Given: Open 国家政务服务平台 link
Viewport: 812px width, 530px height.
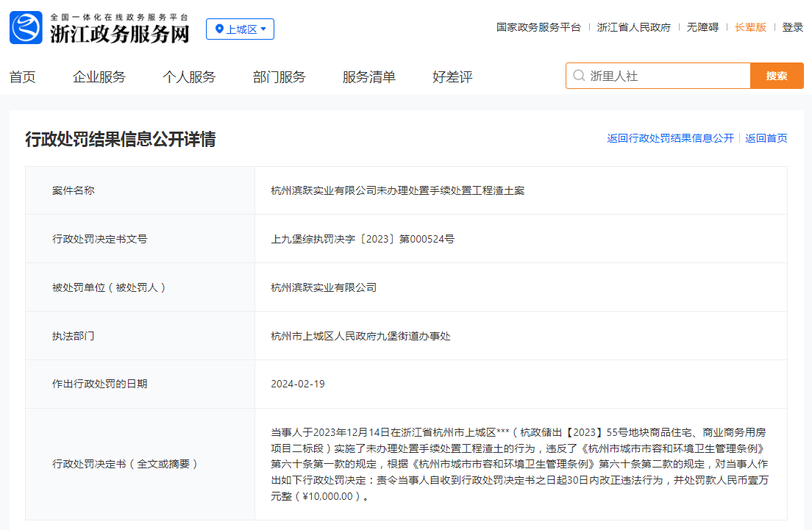Looking at the screenshot, I should (538, 27).
